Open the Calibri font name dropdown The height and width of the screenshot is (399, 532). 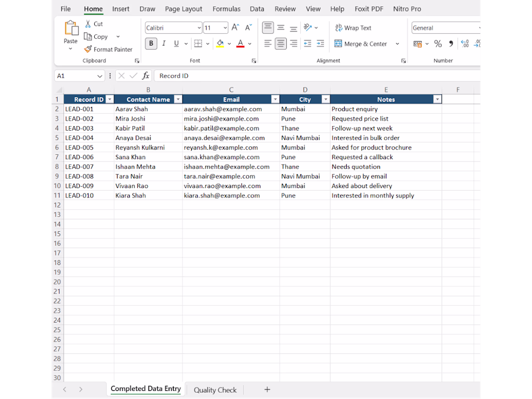199,28
